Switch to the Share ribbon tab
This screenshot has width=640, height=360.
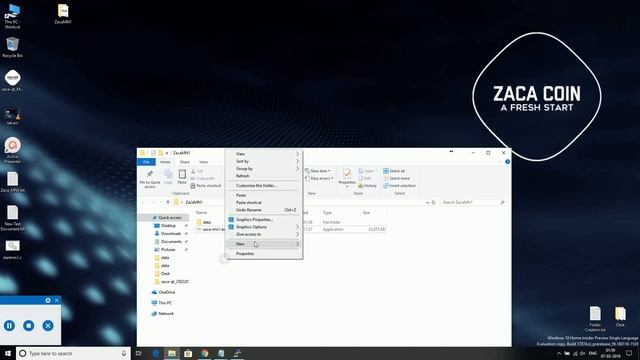184,162
